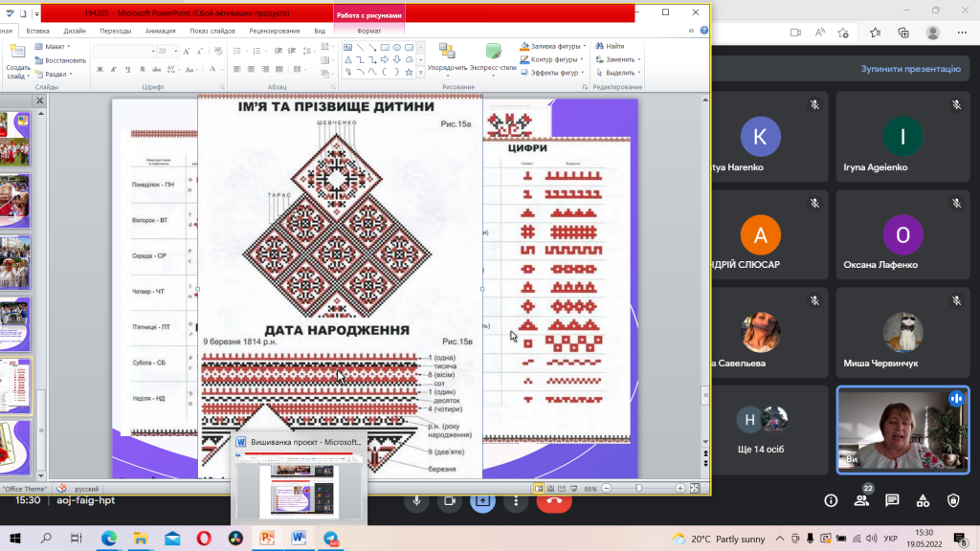Open the Meet activities icon
The width and height of the screenshot is (980, 551).
[x=923, y=500]
